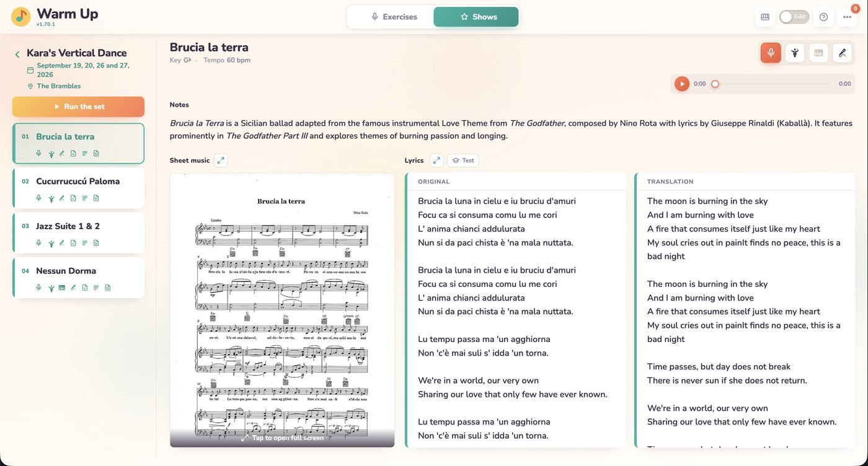Click lyric line "Focu ca si consuma comu lu me cori"
The image size is (868, 466).
[487, 215]
